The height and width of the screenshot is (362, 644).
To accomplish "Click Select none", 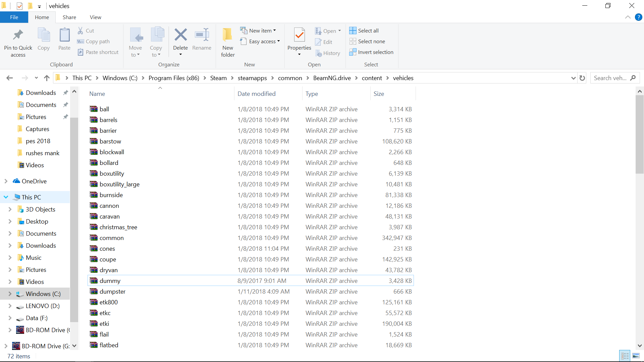I will click(x=367, y=41).
